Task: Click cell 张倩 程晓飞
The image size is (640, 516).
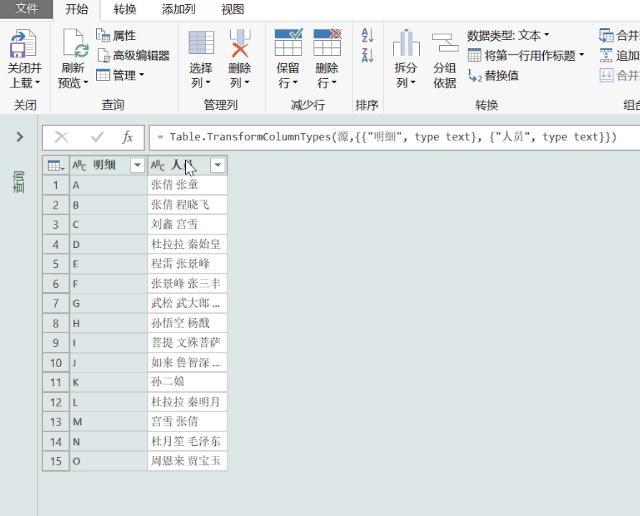Action: 187,205
